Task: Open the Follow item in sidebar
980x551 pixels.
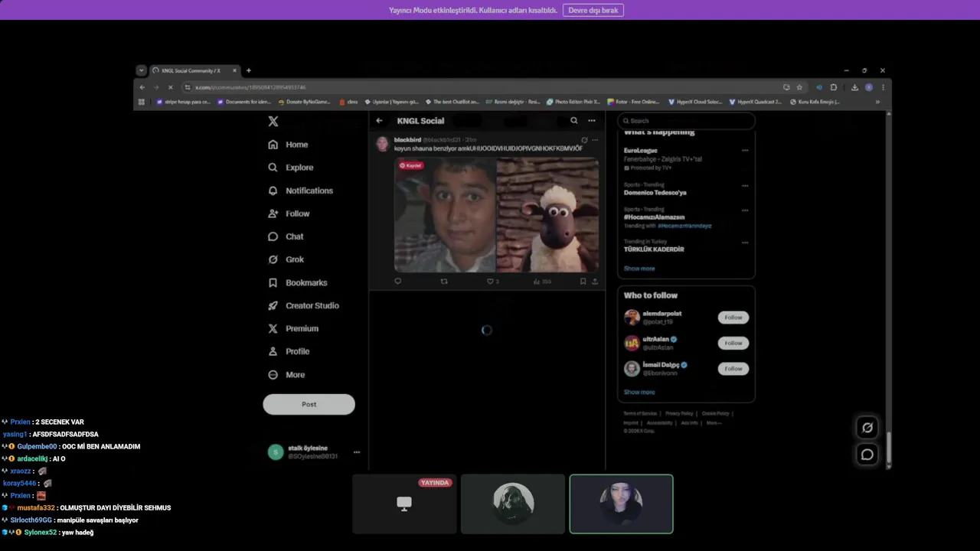Action: tap(289, 214)
